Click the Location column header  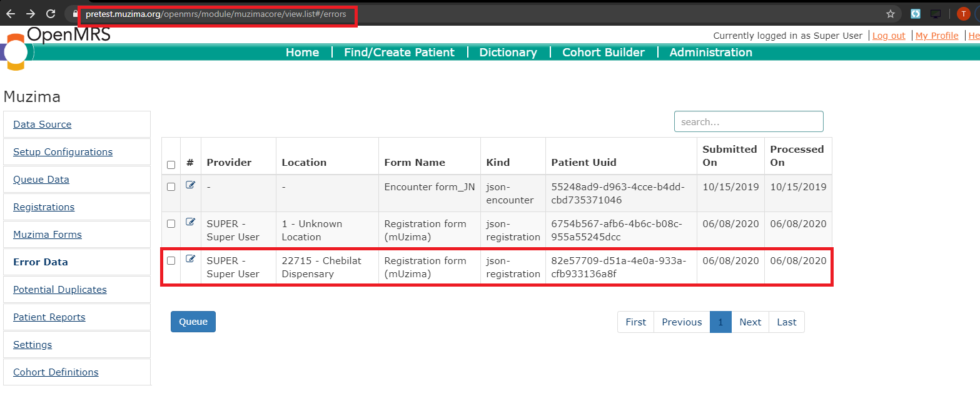(x=304, y=163)
